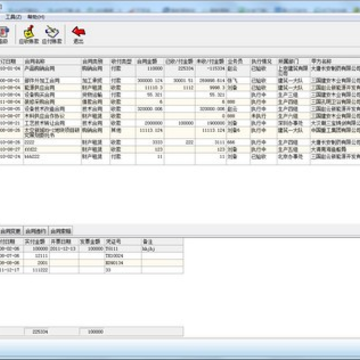Select the 能源供应合同 contract row
Image resolution: width=360 pixels, height=360 pixels.
coord(180,88)
